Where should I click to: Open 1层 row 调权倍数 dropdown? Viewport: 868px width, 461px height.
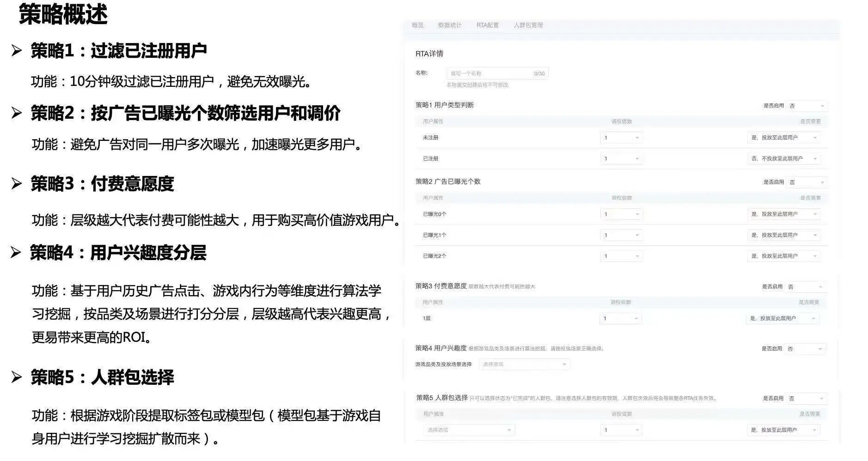tap(620, 318)
